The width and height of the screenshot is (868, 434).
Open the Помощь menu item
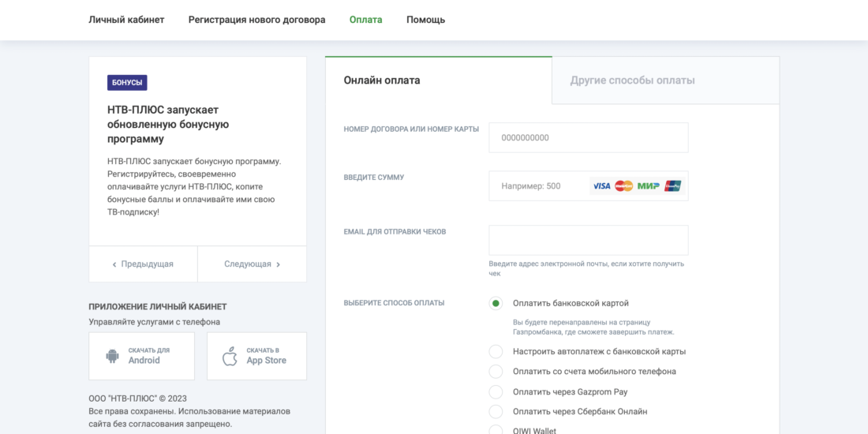[x=425, y=20]
